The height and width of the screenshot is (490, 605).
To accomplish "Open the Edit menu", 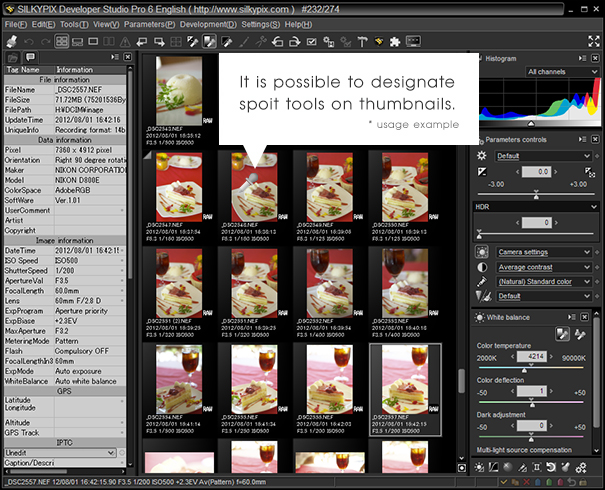I will click(43, 24).
